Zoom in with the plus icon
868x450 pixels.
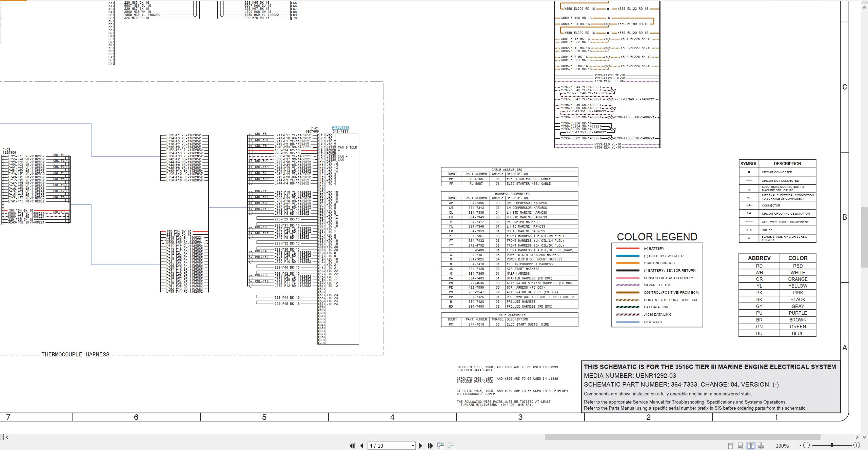click(x=856, y=445)
